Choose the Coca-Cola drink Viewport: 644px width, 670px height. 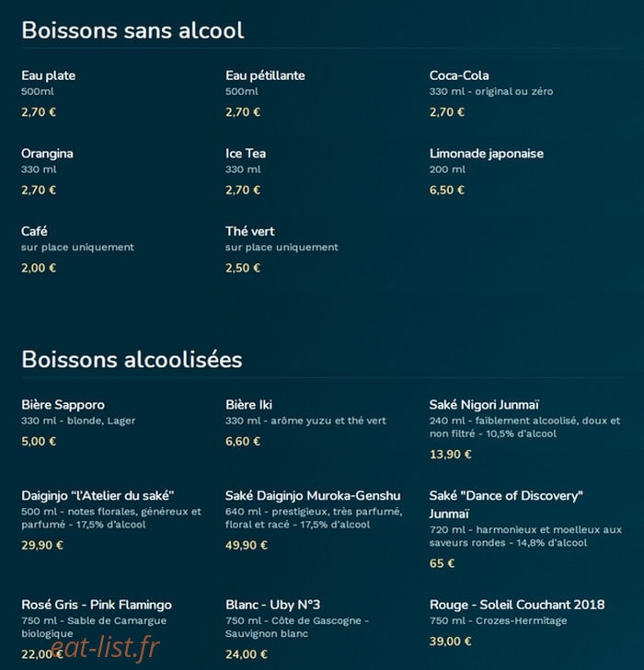pos(459,75)
